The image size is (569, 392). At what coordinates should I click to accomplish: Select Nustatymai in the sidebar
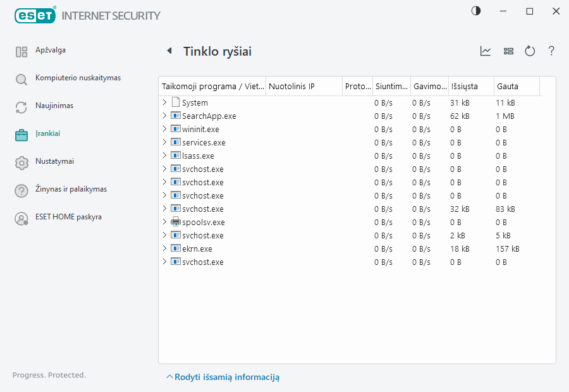pos(54,162)
